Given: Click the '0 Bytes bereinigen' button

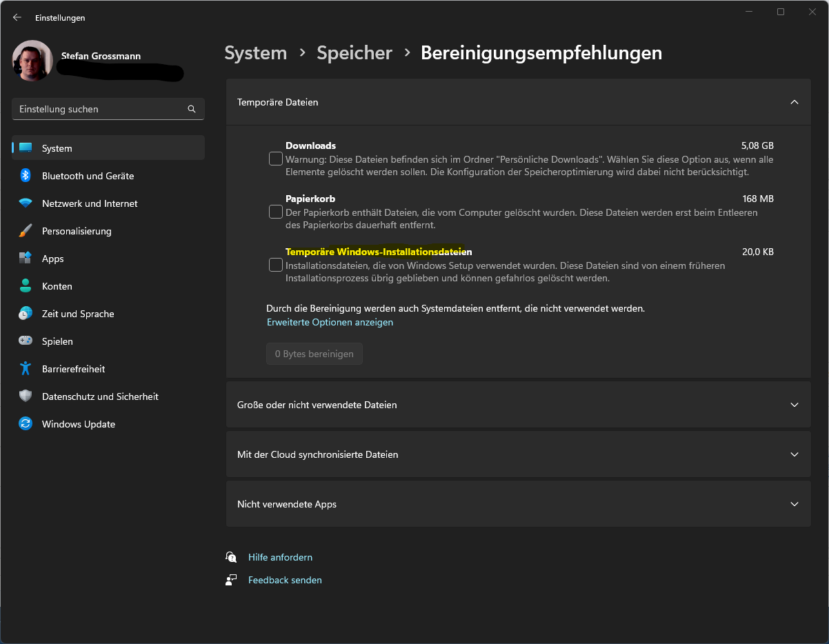Looking at the screenshot, I should pos(314,354).
